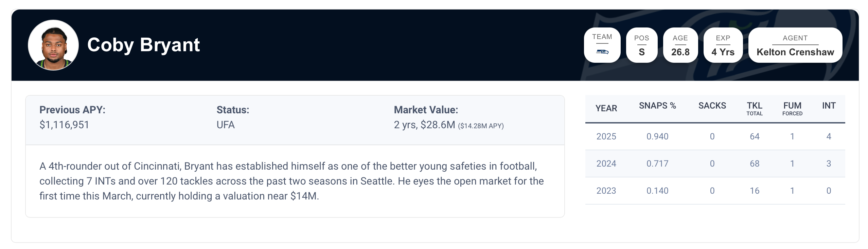Image resolution: width=868 pixels, height=249 pixels.
Task: Sort by SNAPS % column header
Action: (x=657, y=106)
